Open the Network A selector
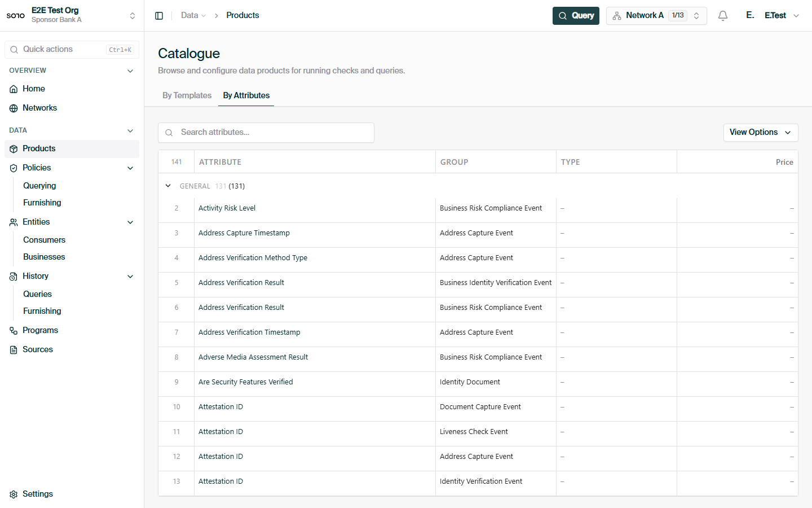Viewport: 812px width, 508px height. click(x=656, y=16)
